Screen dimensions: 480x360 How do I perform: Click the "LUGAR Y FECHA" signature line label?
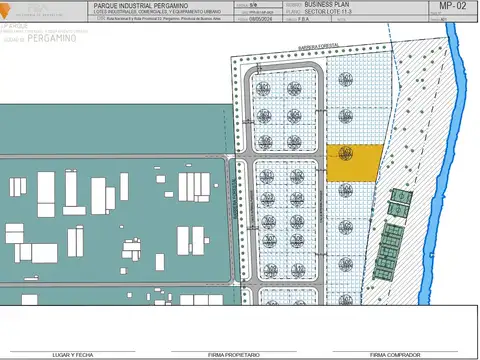[x=73, y=355]
